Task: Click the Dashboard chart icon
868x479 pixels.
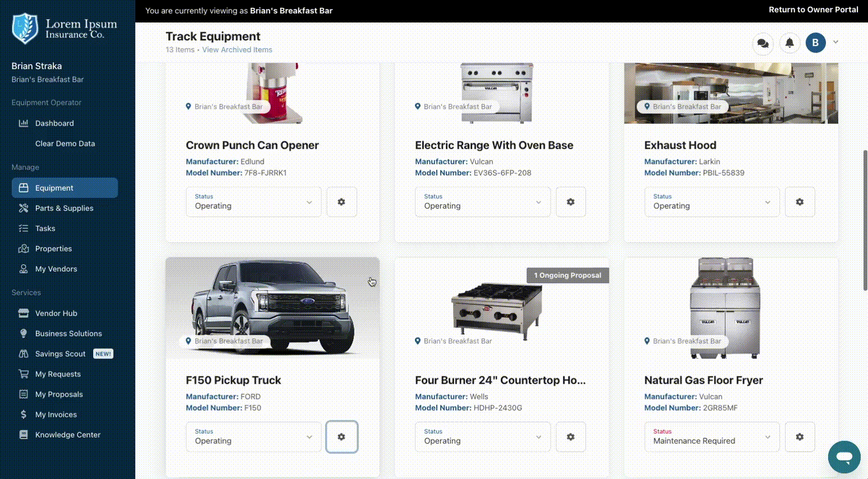Action: pyautogui.click(x=24, y=123)
